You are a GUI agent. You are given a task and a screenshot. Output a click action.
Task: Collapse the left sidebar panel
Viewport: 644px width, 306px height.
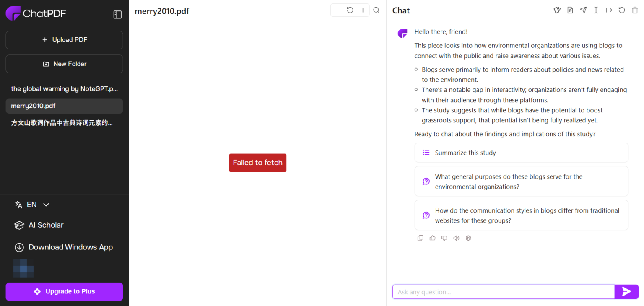pyautogui.click(x=117, y=14)
